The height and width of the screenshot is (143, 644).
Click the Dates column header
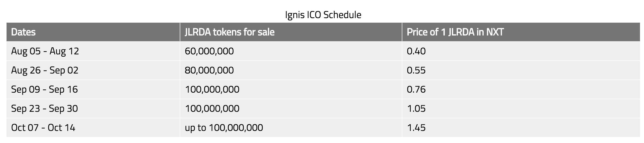23,32
